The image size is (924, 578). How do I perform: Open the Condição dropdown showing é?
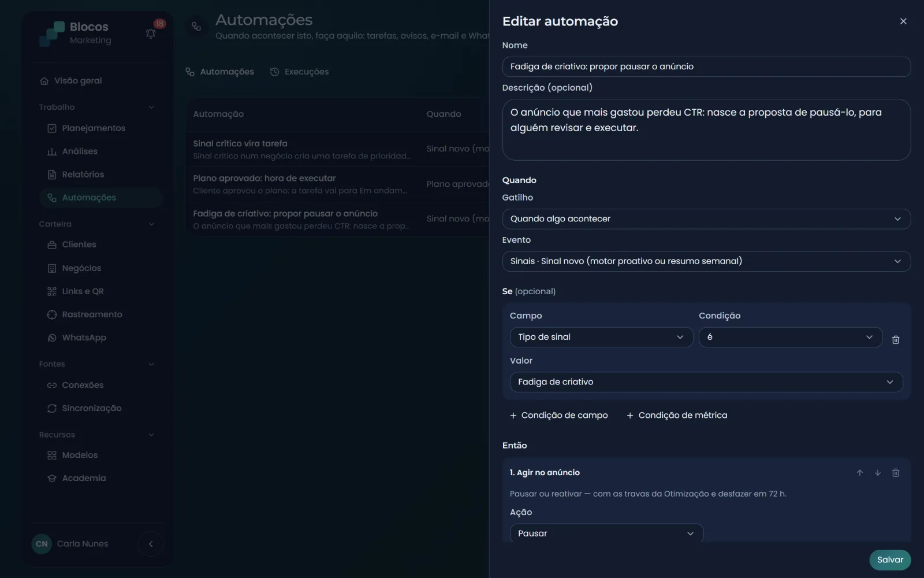click(790, 337)
